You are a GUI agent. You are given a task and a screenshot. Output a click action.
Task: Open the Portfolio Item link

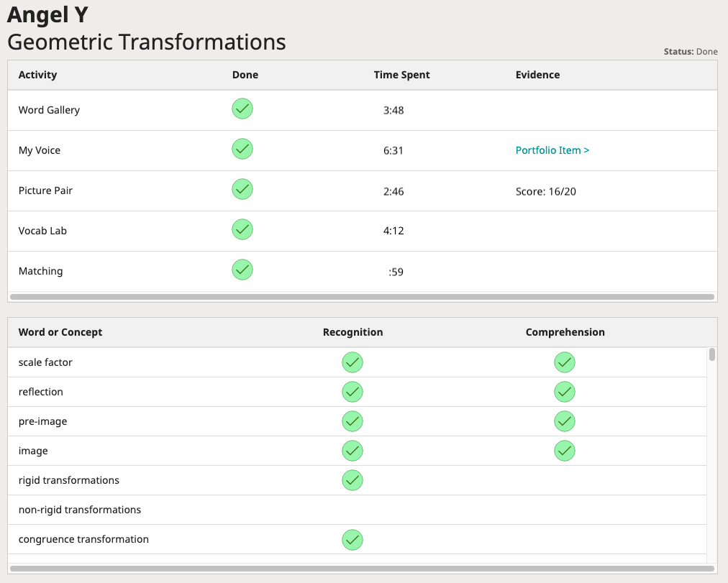552,150
